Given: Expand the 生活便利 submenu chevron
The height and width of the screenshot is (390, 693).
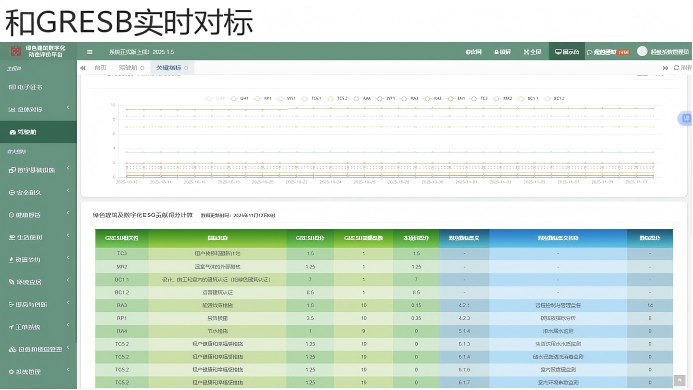Looking at the screenshot, I should 68,236.
